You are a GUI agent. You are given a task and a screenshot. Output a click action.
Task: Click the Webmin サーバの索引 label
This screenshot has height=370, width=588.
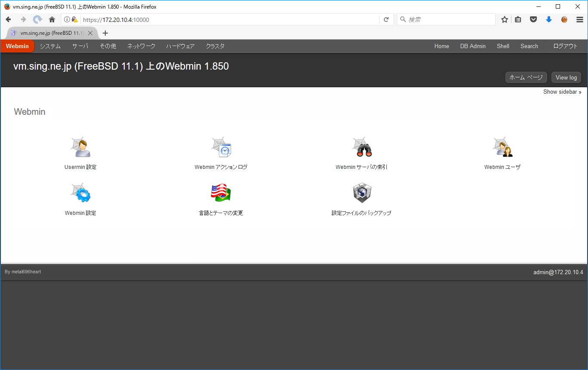[x=362, y=167]
